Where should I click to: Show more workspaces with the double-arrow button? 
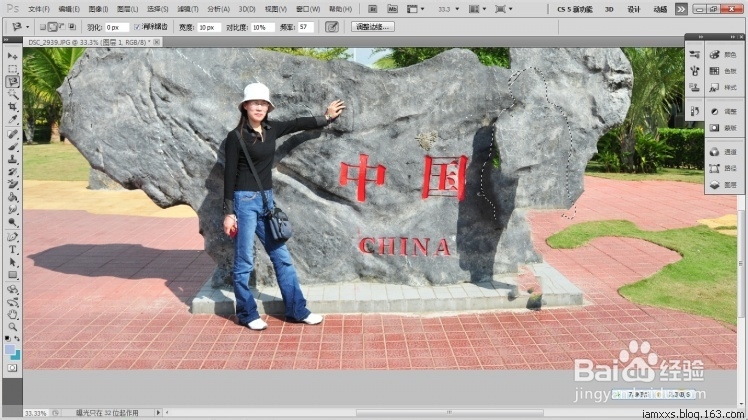coord(681,9)
